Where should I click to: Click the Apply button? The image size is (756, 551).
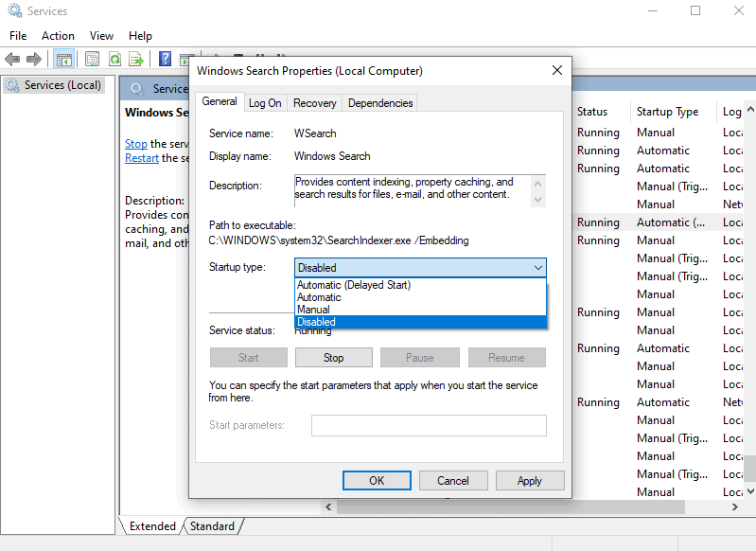[530, 481]
